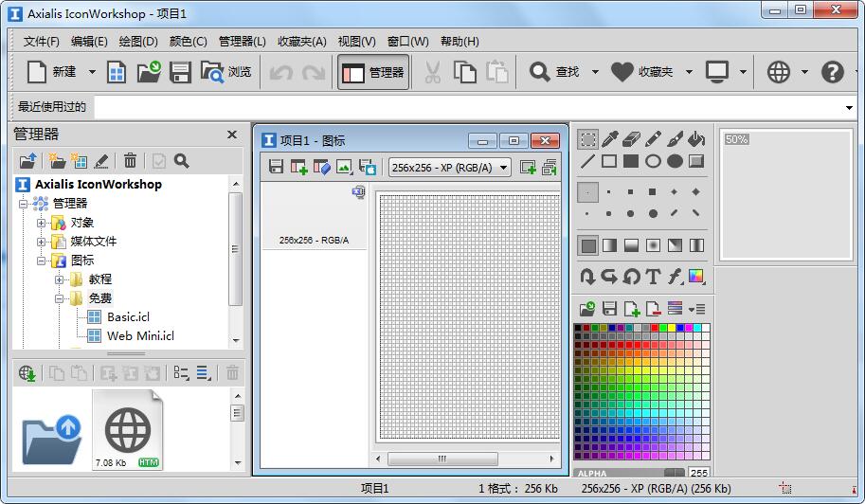Click the new folder icon in manager toolbar
Screen dimensions: 865x504
pos(57,160)
